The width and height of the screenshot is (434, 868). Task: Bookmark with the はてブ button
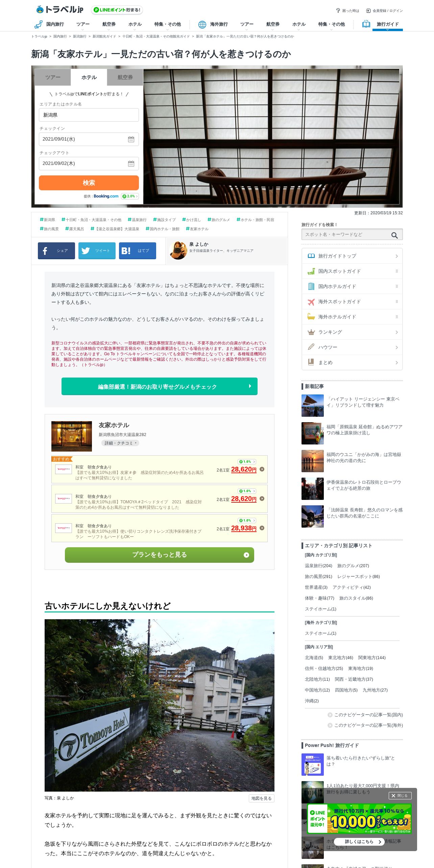coord(138,251)
